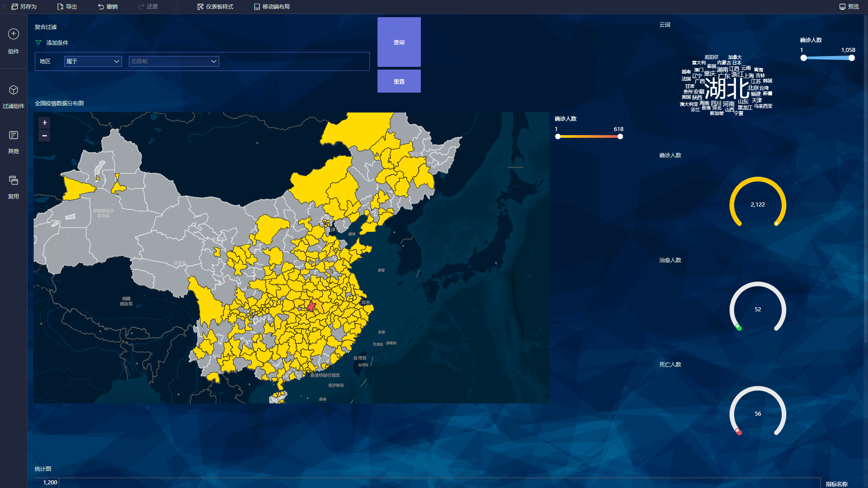Click the map zoom-in plus button
This screenshot has height=488, width=868.
click(44, 122)
